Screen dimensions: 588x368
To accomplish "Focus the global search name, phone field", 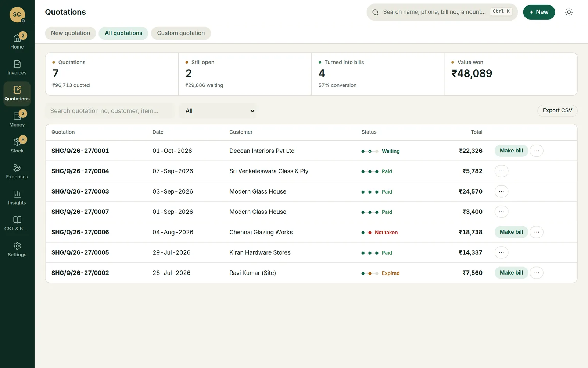I will [442, 12].
